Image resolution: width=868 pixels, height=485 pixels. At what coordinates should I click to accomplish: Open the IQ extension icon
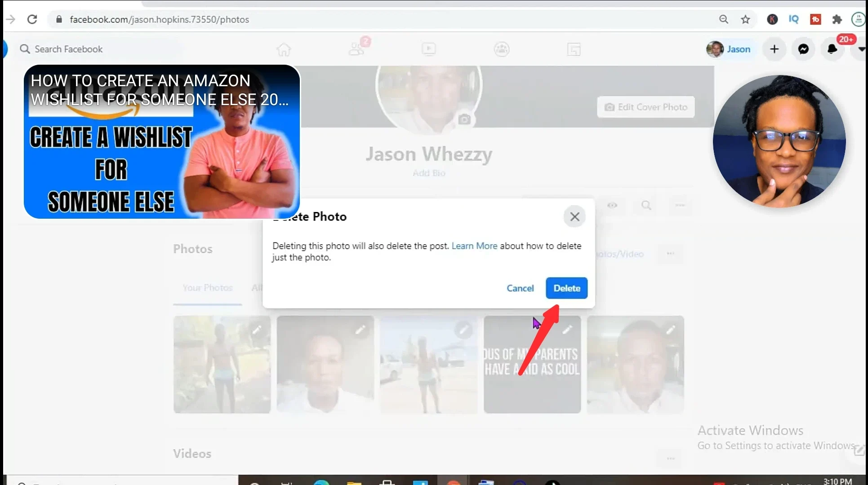(x=793, y=19)
